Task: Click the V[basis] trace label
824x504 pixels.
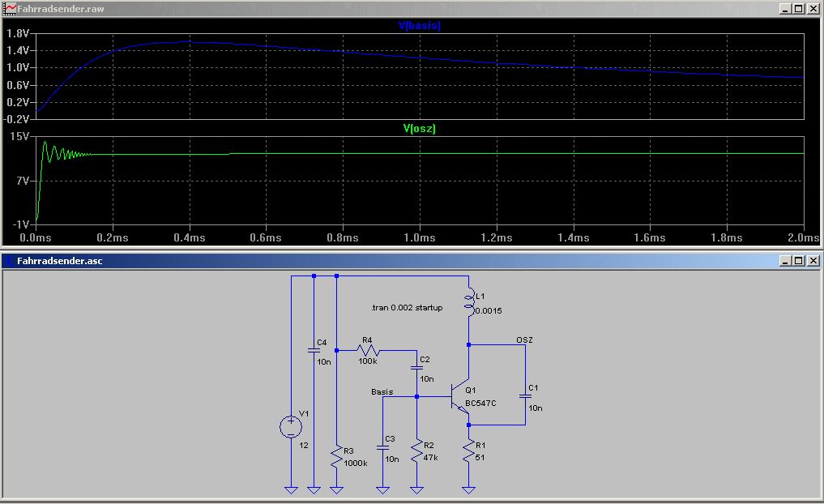Action: pos(420,26)
